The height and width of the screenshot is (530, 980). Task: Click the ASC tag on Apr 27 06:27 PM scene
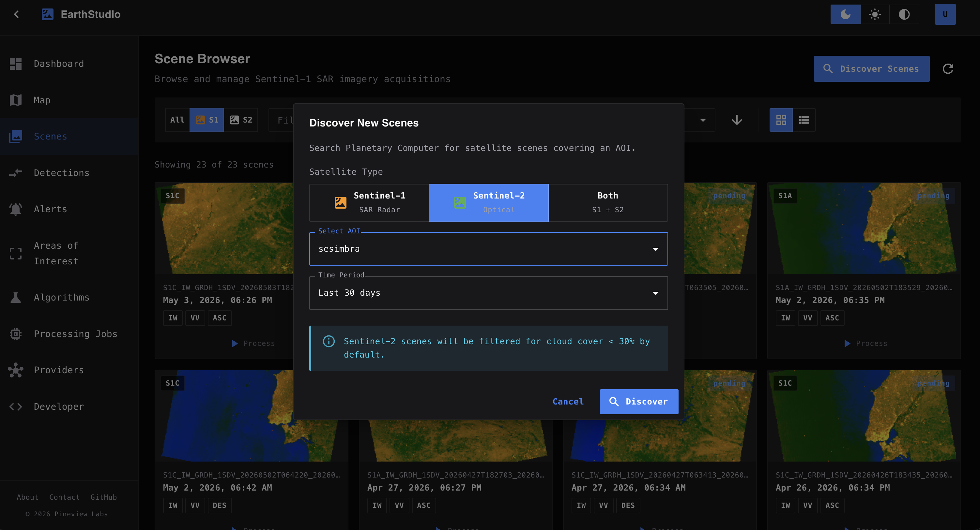point(424,505)
